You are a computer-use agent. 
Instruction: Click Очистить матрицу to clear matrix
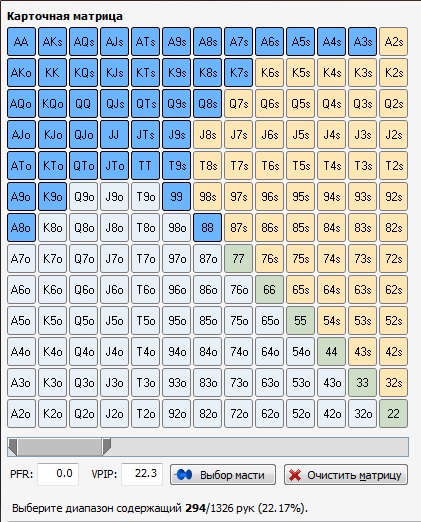[x=346, y=474]
